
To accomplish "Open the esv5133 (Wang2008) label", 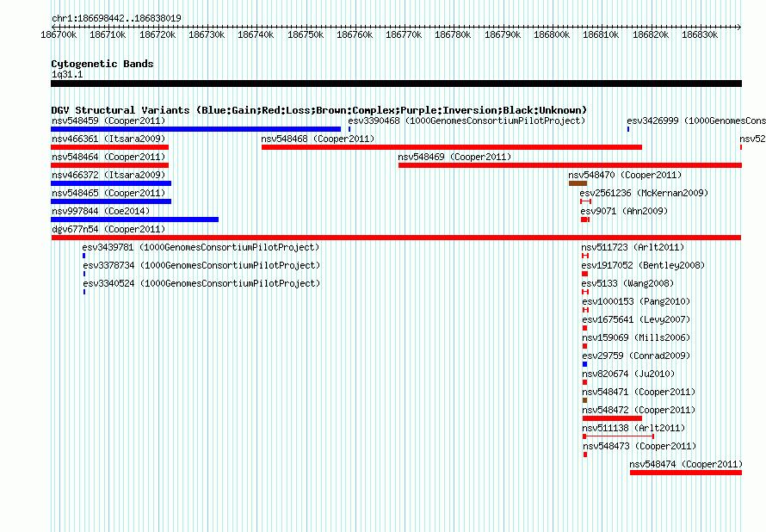I will (627, 283).
